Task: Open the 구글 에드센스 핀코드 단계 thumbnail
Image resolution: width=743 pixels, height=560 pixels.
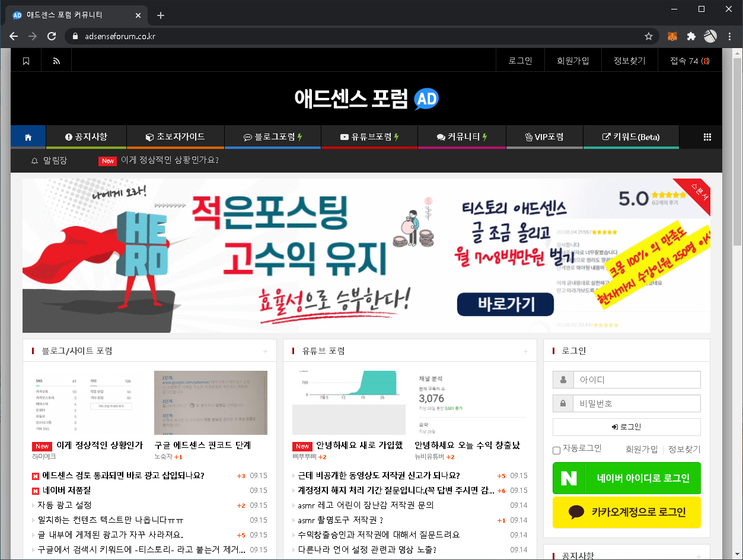Action: [211, 403]
